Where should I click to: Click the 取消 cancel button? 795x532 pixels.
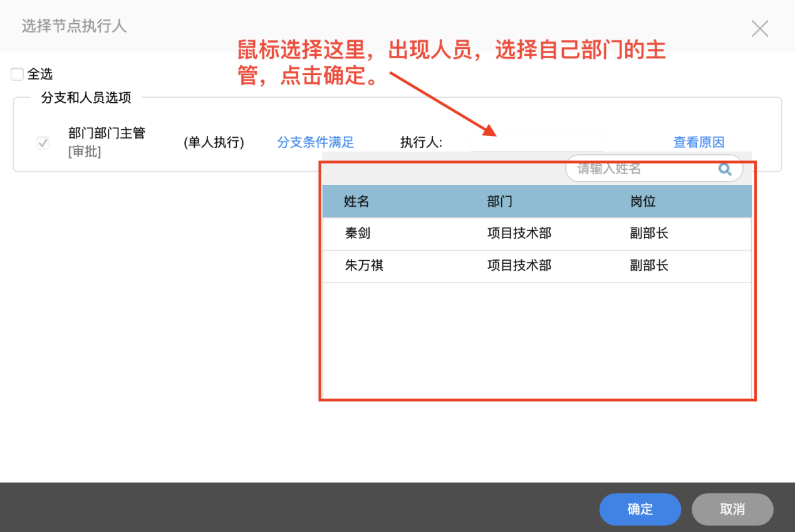732,509
